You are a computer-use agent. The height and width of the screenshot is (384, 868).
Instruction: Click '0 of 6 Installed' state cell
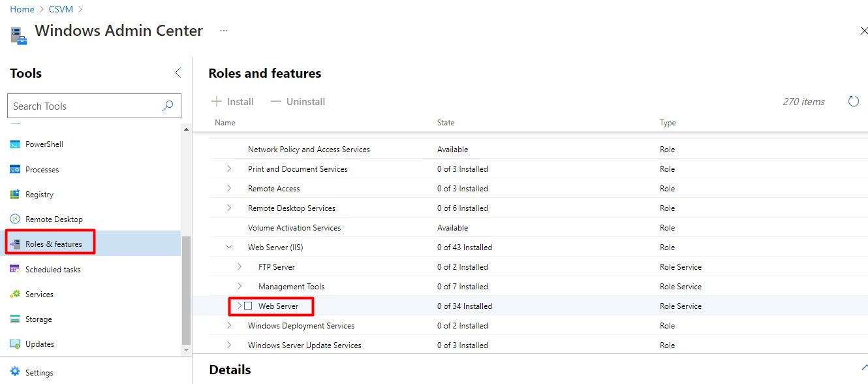pyautogui.click(x=463, y=208)
